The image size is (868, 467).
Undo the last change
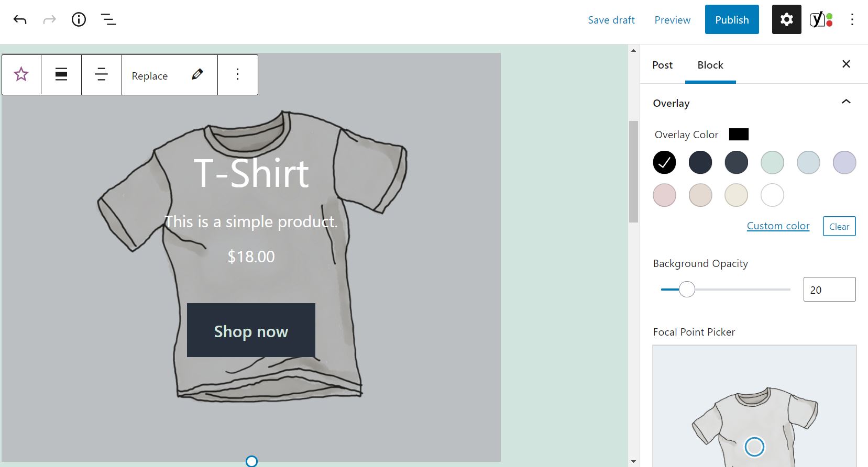[20, 19]
